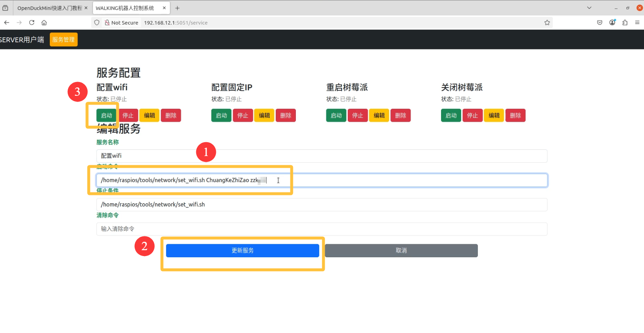
Task: Click the 服务名称 field containing 配置wifi
Action: point(321,156)
